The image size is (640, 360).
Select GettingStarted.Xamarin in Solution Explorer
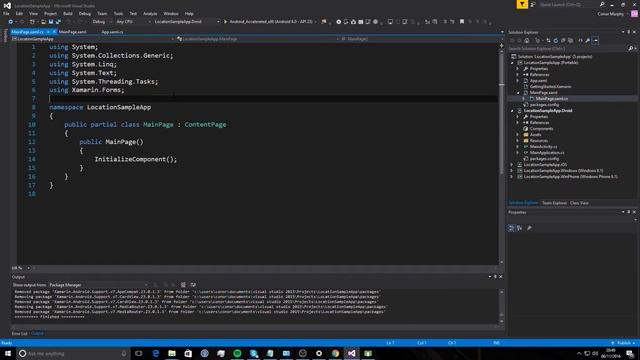(550, 87)
